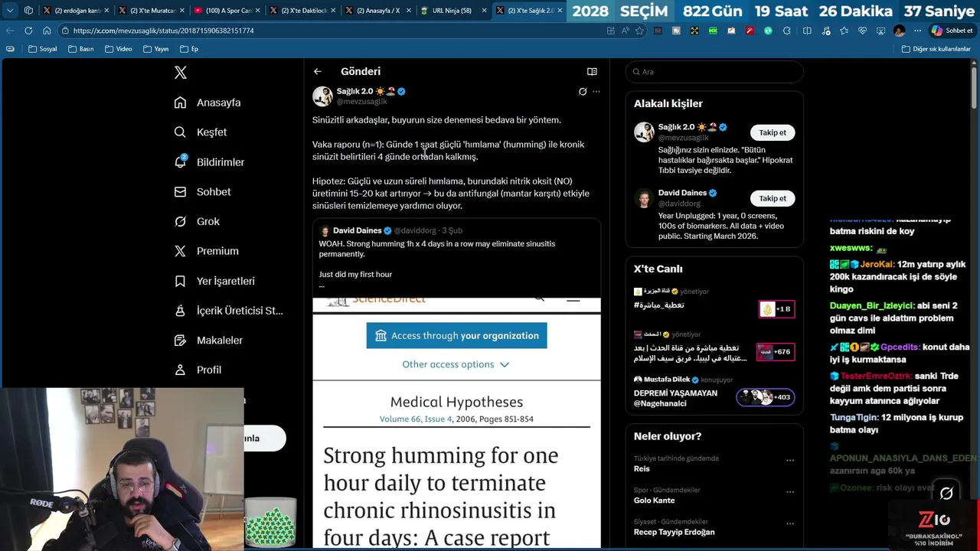Open Volume 66, Issue 4 link
Screen dimensions: 980x551
point(416,419)
